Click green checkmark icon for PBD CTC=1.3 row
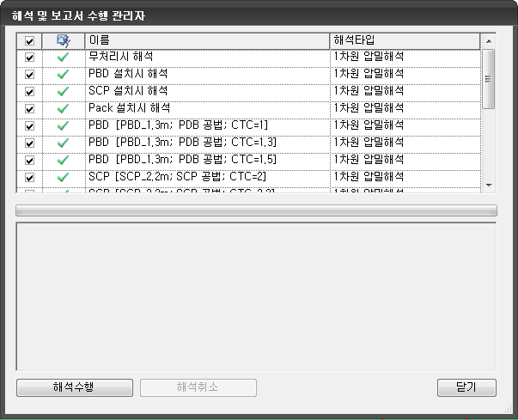The height and width of the screenshot is (420, 518). (x=63, y=143)
